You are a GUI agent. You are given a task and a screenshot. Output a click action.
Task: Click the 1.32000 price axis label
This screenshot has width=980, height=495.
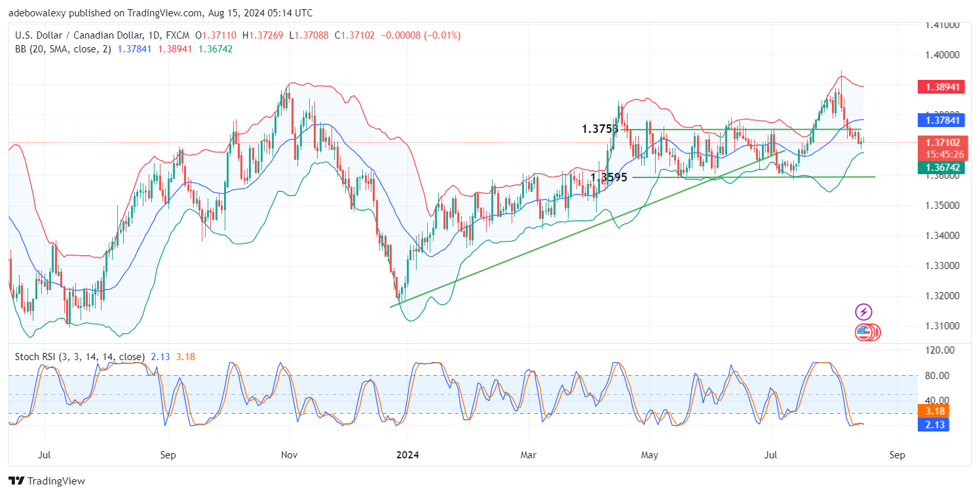[942, 296]
